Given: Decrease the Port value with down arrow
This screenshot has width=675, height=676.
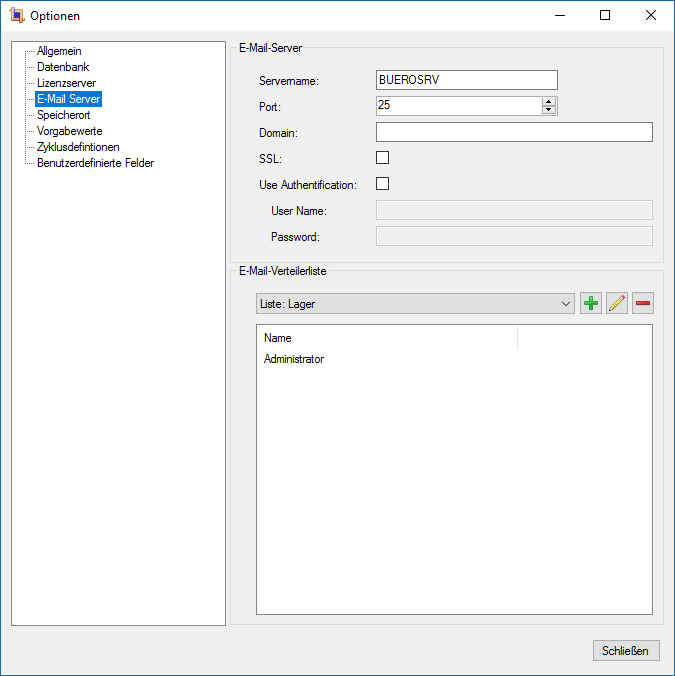Looking at the screenshot, I should (x=548, y=110).
